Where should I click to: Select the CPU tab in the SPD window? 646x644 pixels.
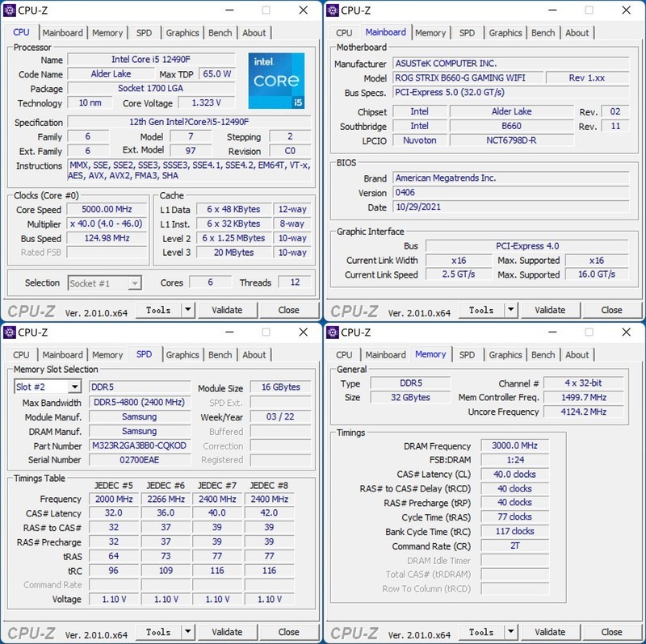(20, 354)
